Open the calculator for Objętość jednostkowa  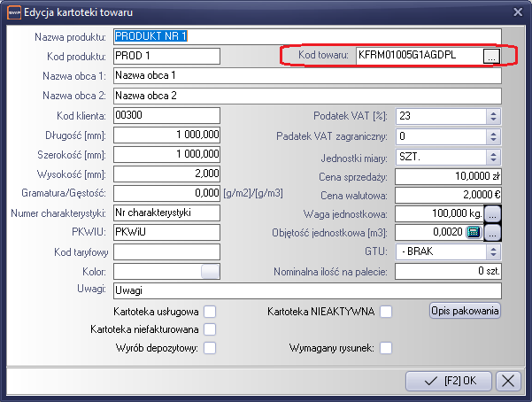(473, 233)
